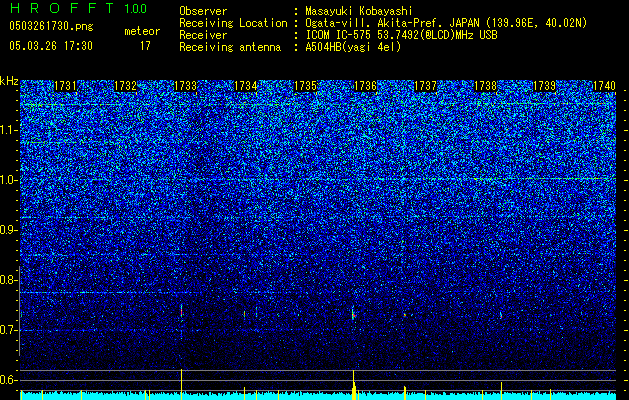Click the Receiver field label
Viewport: 629px width, 400px height.
click(203, 35)
